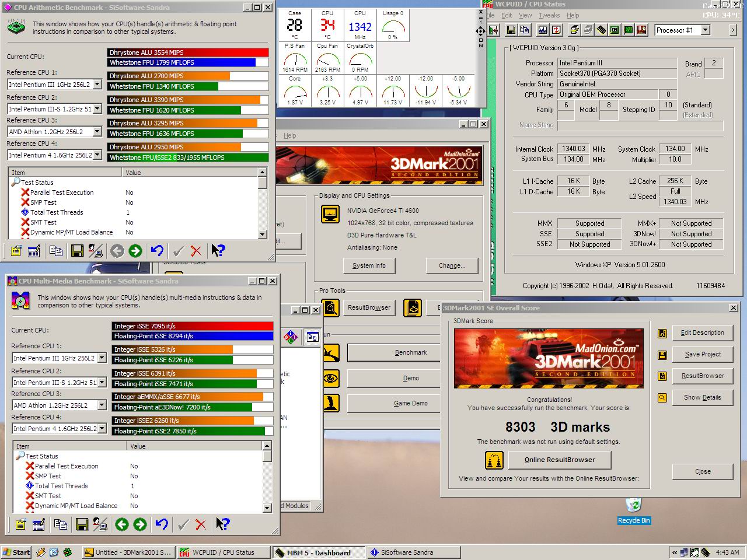
Task: Click scroll up arrow in Multi-Media Benchmark list
Action: (x=267, y=446)
